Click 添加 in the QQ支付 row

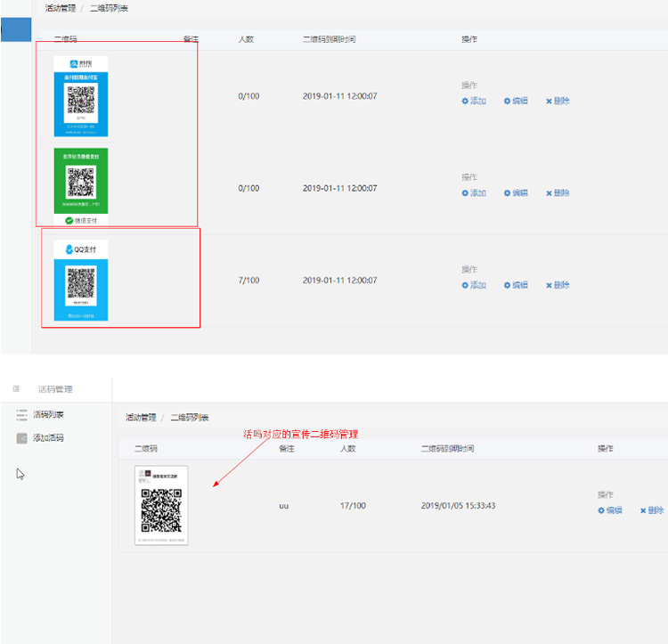pyautogui.click(x=474, y=285)
